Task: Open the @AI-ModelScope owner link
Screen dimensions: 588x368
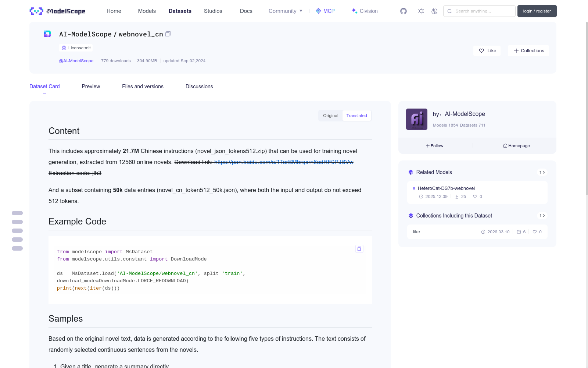Action: click(x=76, y=61)
